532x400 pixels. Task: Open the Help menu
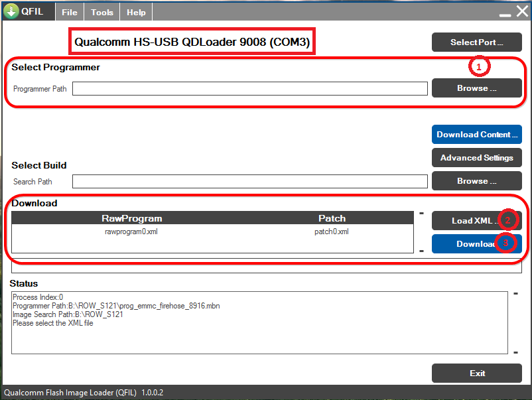(136, 12)
